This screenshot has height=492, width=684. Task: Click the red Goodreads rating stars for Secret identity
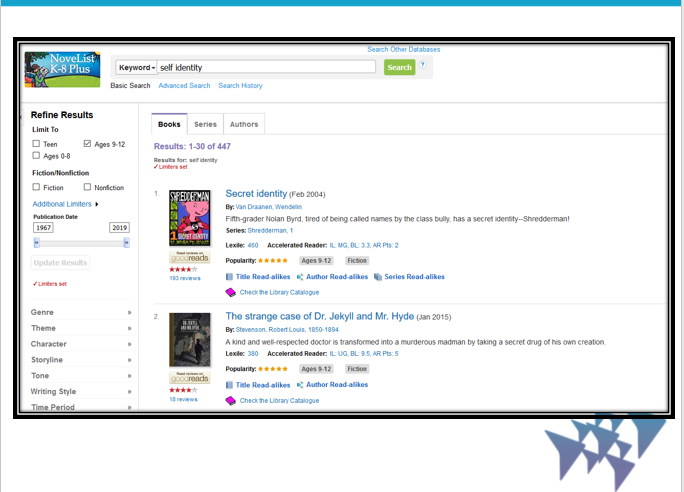tap(183, 270)
